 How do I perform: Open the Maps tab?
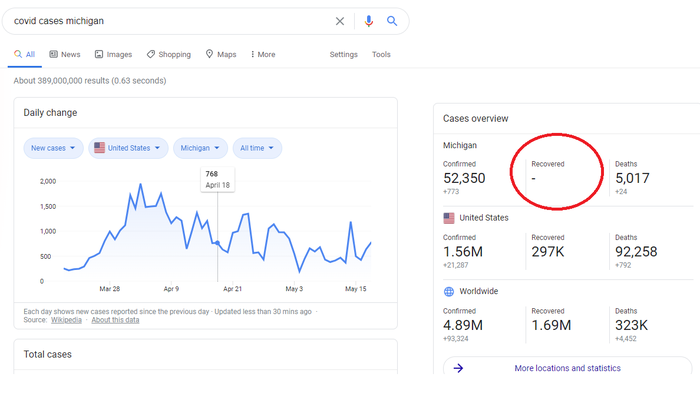click(x=221, y=55)
